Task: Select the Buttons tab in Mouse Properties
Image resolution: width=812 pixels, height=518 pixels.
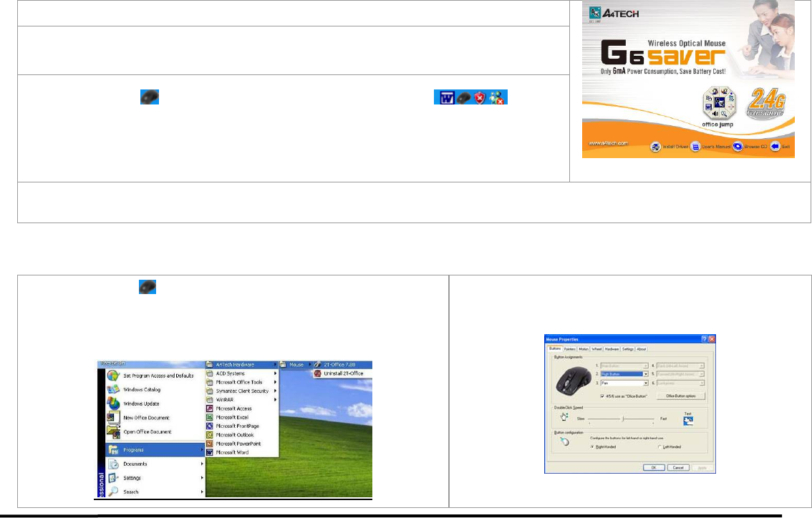Action: point(555,348)
